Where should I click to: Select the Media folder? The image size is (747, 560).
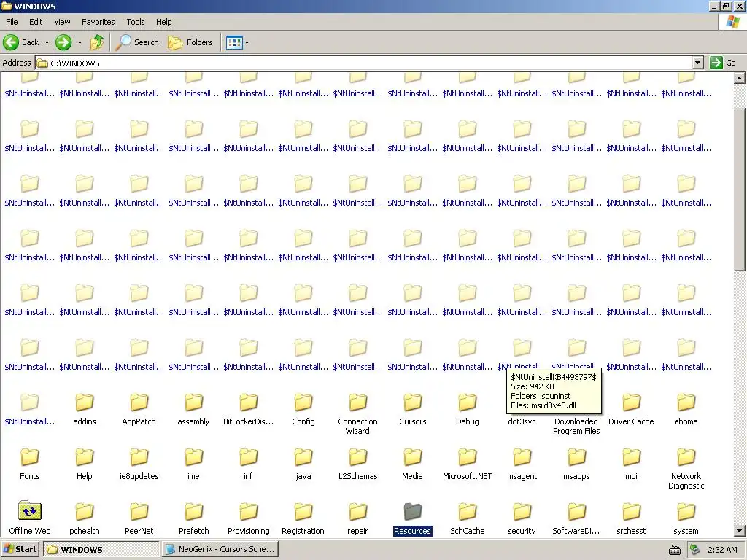[413, 464]
